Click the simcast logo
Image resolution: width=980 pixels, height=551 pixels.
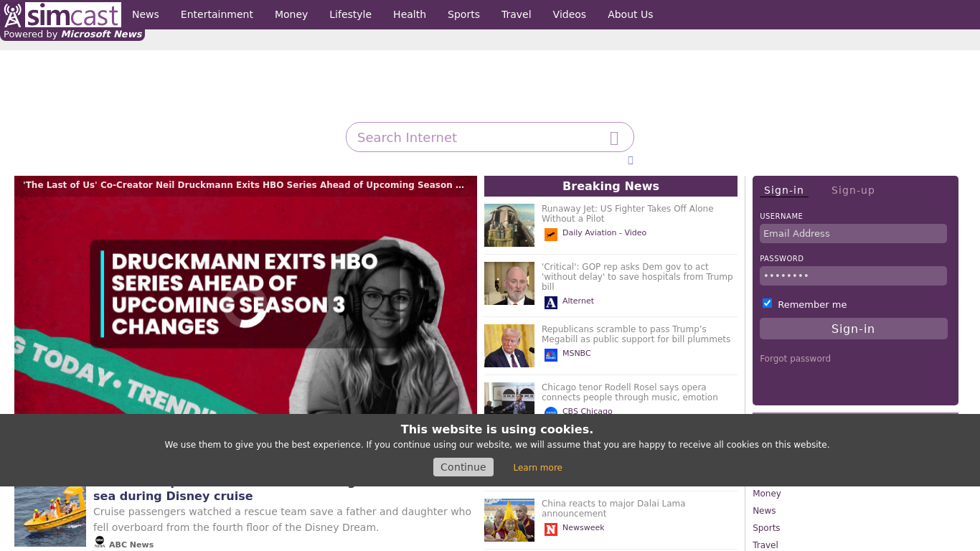[x=62, y=14]
